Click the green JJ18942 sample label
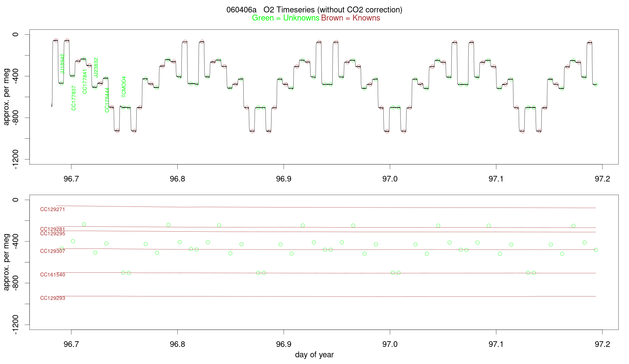This screenshot has height=364, width=629. [62, 64]
